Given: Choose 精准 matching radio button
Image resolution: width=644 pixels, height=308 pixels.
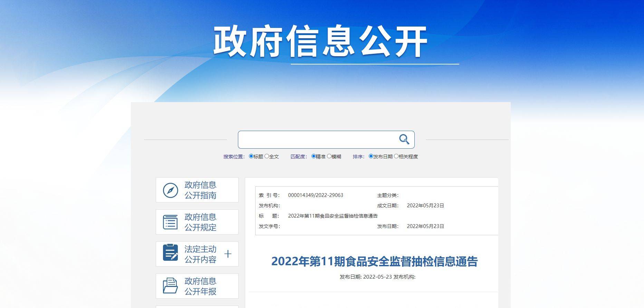Looking at the screenshot, I should click(x=314, y=156).
